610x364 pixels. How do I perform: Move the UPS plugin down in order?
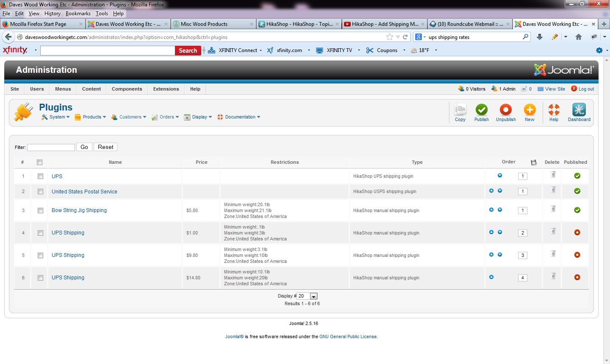(x=500, y=175)
